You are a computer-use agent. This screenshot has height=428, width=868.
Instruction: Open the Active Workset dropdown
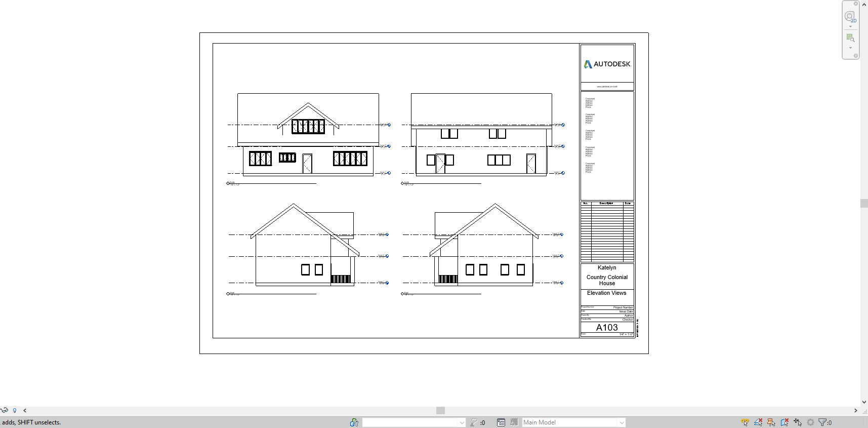pos(414,422)
